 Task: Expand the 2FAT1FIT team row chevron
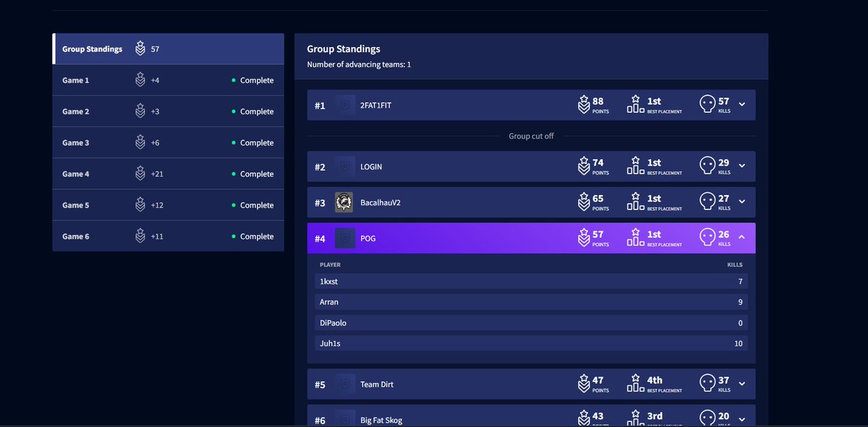point(741,105)
